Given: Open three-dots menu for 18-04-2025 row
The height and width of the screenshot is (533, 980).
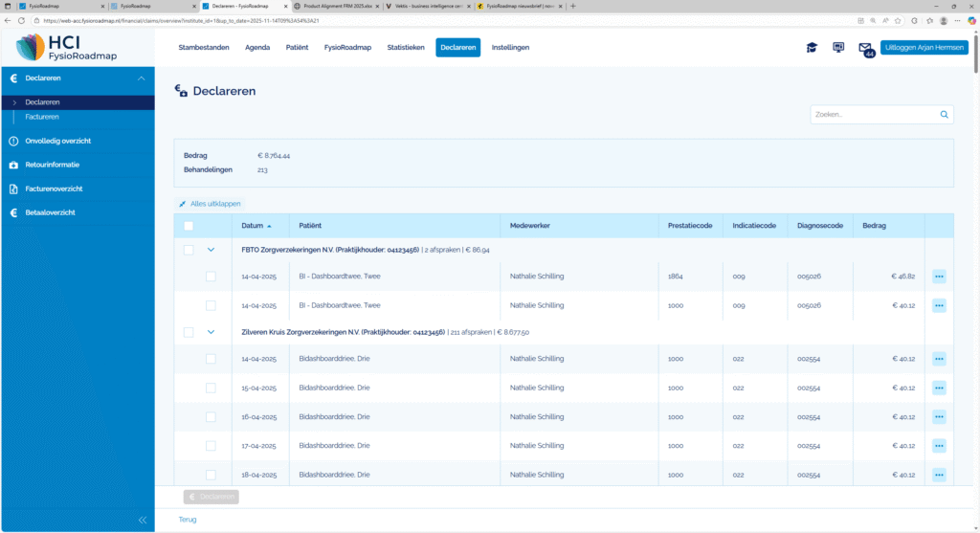Looking at the screenshot, I should tap(939, 475).
